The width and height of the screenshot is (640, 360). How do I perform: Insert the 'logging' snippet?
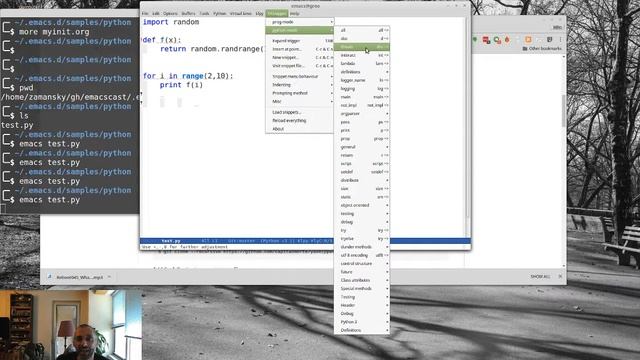362,89
